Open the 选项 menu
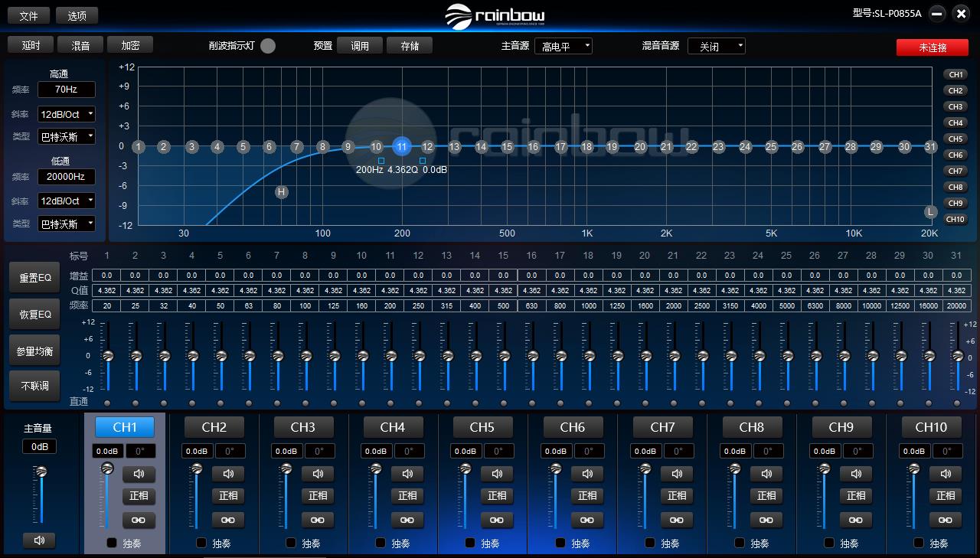Screen dimensions: 980x558 (x=77, y=15)
